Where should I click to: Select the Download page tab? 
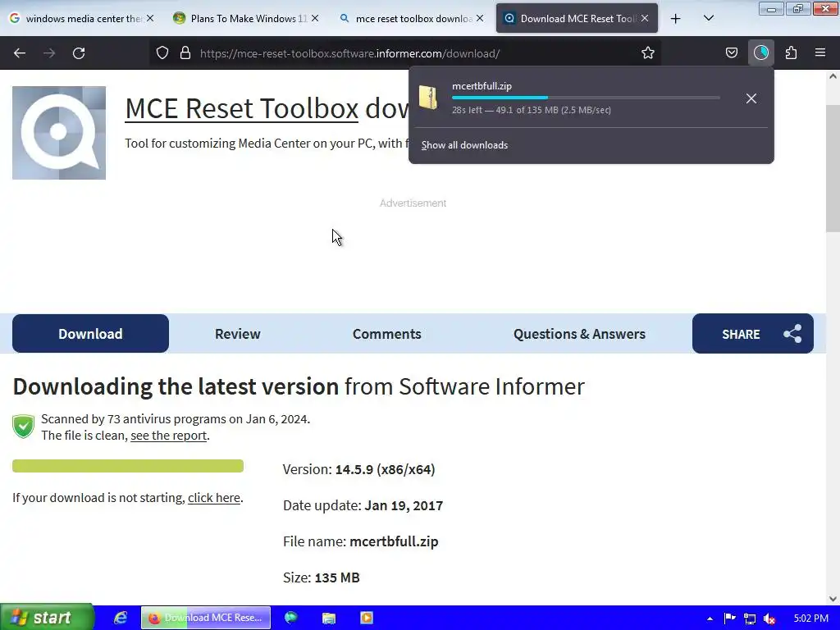pos(90,334)
